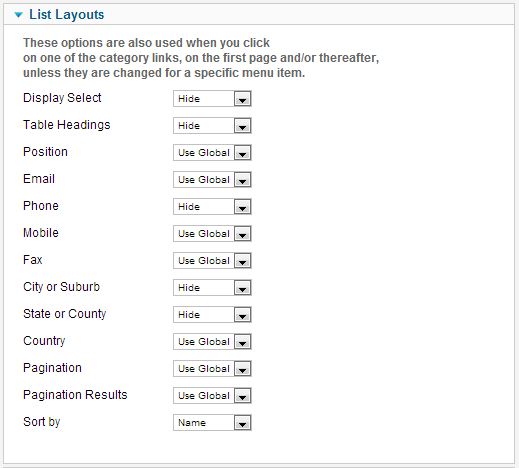The width and height of the screenshot is (519, 468).
Task: Open the Display Select dropdown
Action: [212, 99]
